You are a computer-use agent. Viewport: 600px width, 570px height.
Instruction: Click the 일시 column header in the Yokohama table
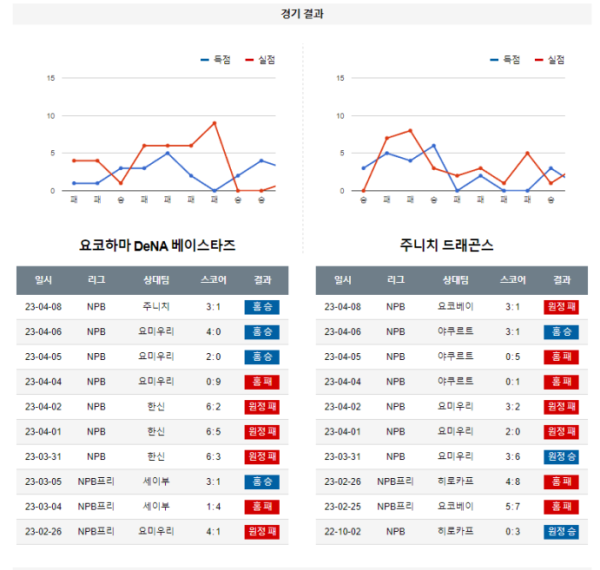pos(43,280)
